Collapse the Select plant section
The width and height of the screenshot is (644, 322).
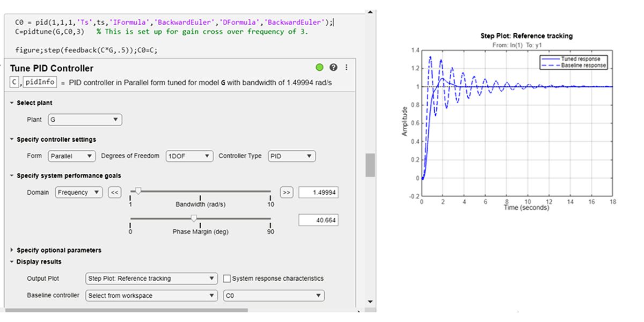pyautogui.click(x=12, y=103)
